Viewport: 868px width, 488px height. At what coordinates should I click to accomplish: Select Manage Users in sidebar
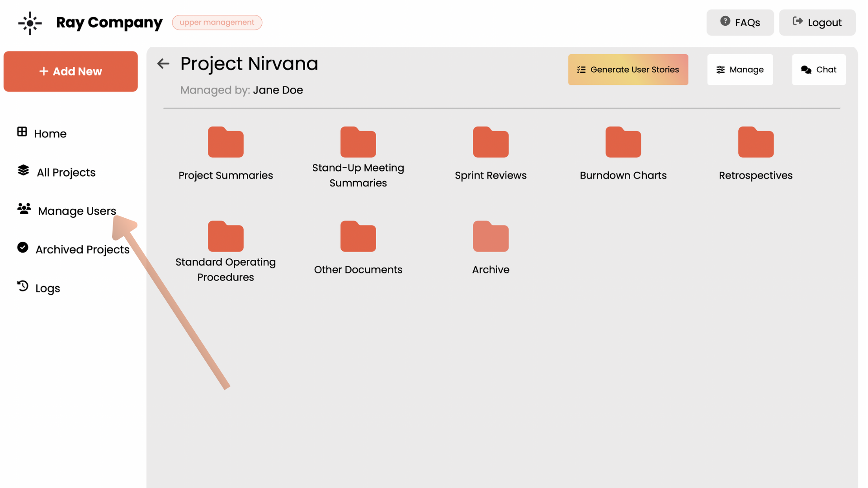(x=76, y=211)
